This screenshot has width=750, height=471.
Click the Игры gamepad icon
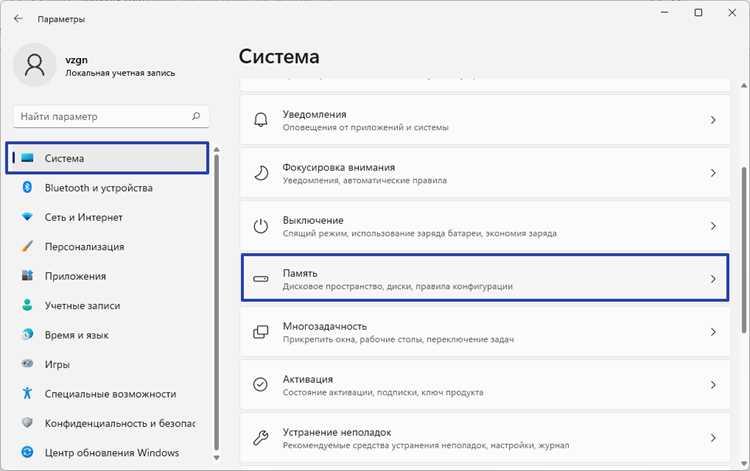27,364
